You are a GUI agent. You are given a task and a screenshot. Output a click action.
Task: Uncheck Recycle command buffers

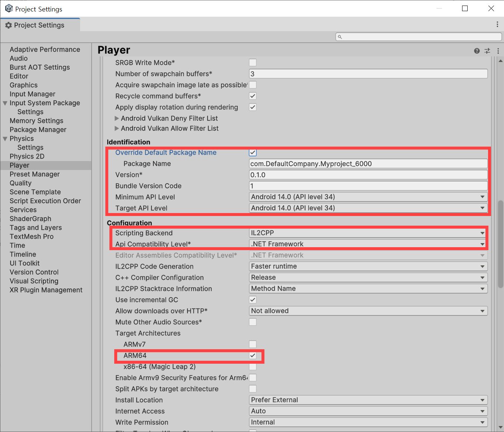click(253, 96)
